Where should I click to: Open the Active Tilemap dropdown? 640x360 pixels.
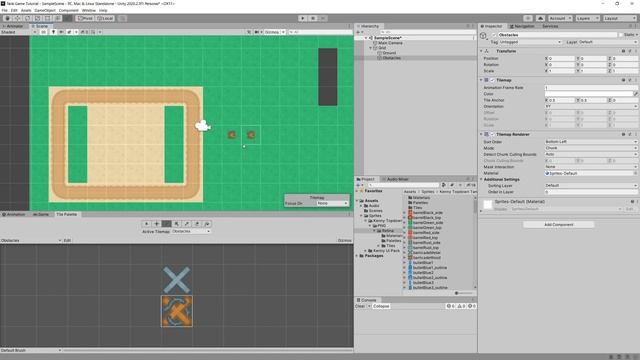pyautogui.click(x=191, y=231)
